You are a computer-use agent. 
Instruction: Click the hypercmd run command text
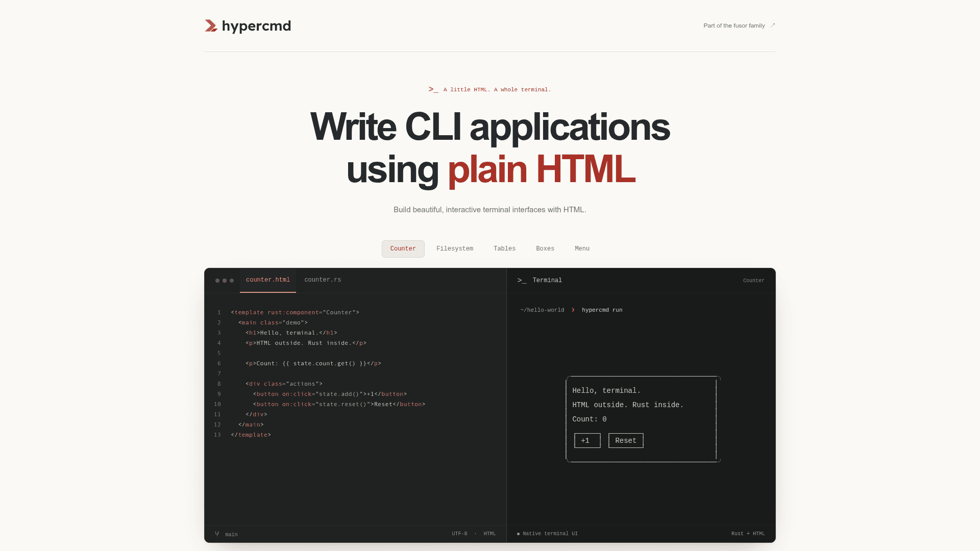pos(602,310)
